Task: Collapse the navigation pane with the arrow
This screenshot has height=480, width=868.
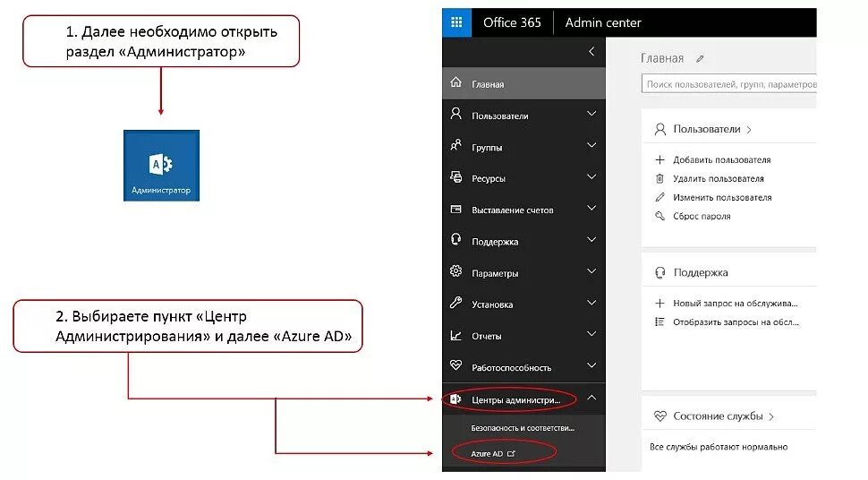Action: 591,52
